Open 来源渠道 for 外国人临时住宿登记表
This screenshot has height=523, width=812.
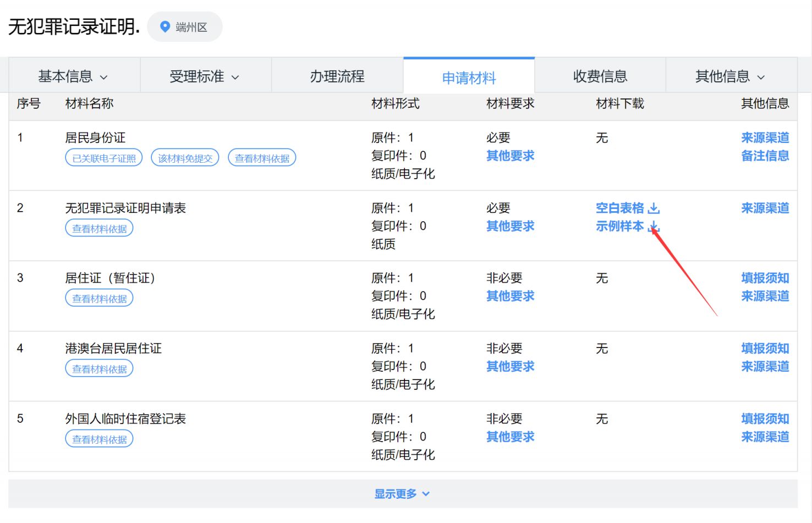[765, 437]
